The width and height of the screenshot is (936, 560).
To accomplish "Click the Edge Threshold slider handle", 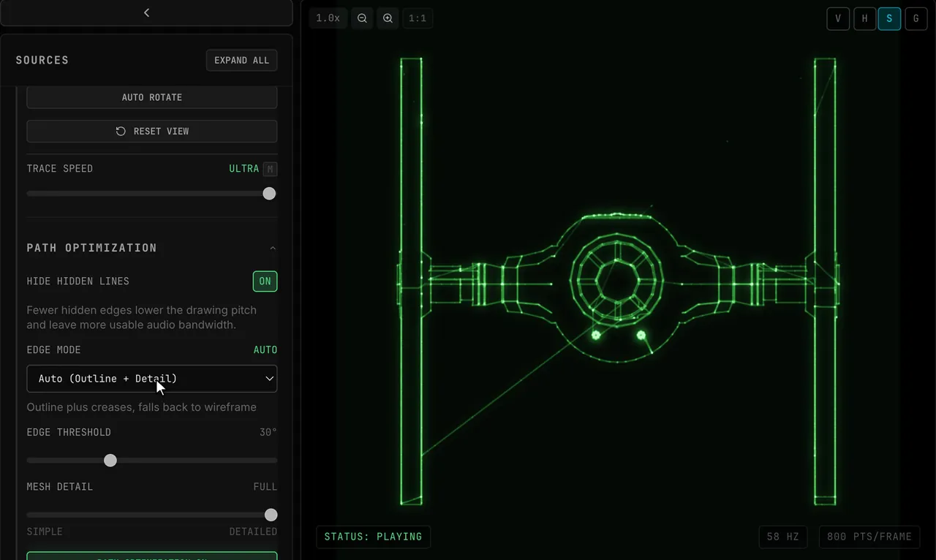I will [x=110, y=460].
